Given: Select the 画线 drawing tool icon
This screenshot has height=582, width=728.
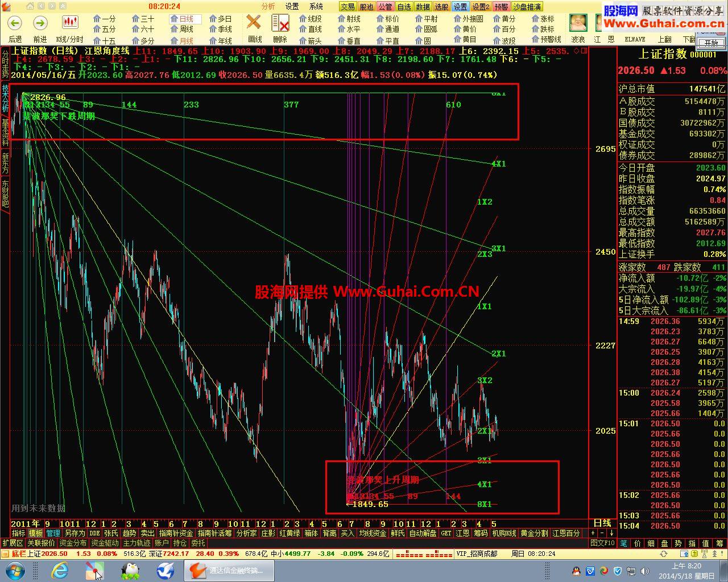Looking at the screenshot, I should click(254, 23).
